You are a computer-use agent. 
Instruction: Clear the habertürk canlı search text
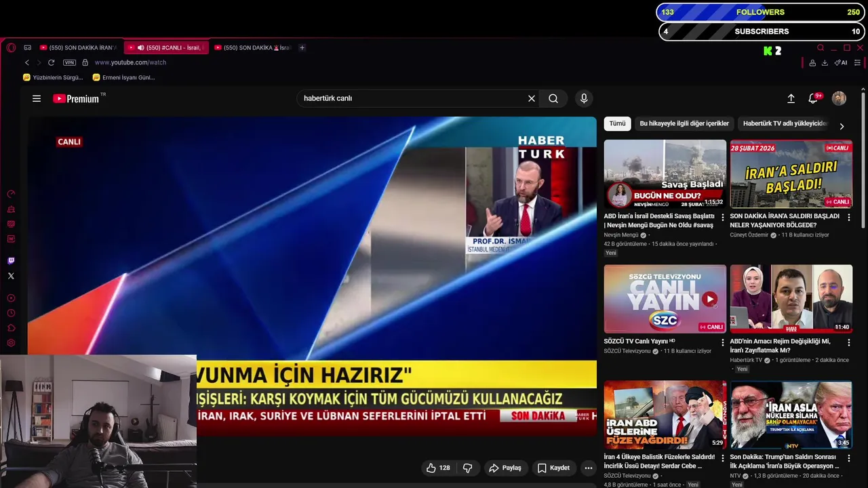tap(532, 98)
